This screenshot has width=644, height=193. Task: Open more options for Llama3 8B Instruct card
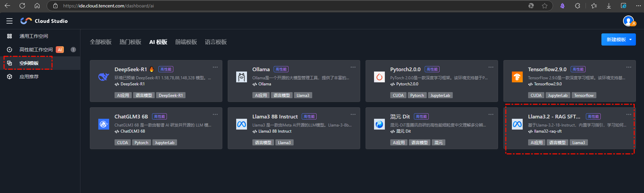point(353,114)
